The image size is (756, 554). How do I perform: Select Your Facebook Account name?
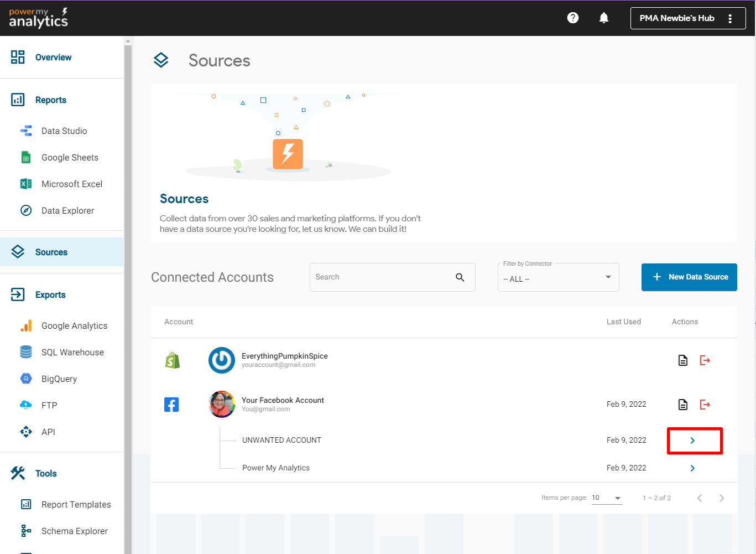283,400
